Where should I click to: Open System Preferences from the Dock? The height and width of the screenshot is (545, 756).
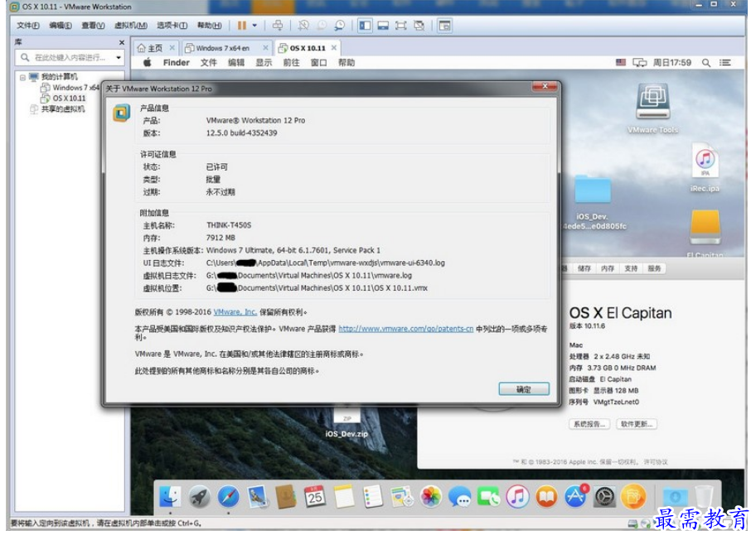604,497
